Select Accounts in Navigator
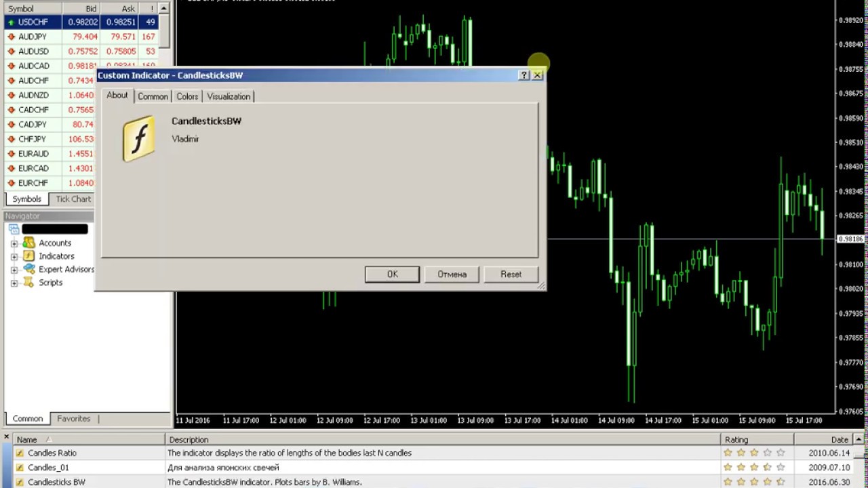Viewport: 868px width, 488px height. (x=55, y=243)
